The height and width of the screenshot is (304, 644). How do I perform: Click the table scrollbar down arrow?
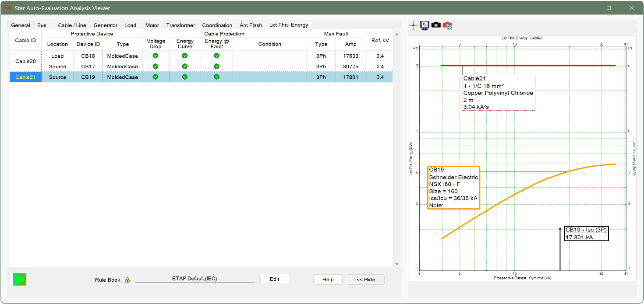click(x=397, y=264)
